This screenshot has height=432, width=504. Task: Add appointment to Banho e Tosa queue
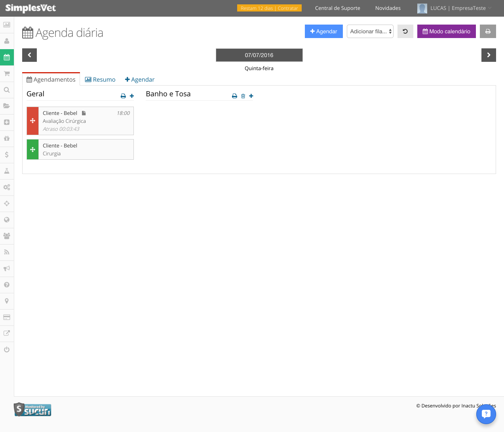point(251,96)
